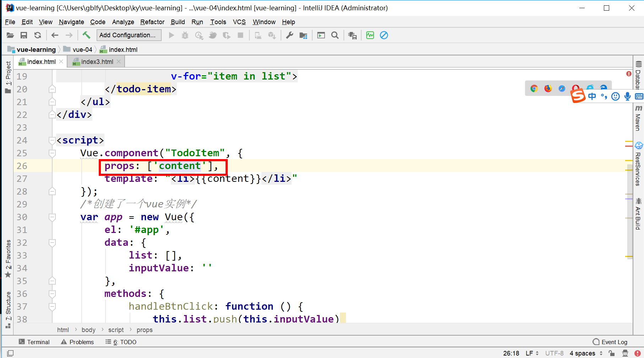Collapse the data block fold on line 32

[x=52, y=243]
